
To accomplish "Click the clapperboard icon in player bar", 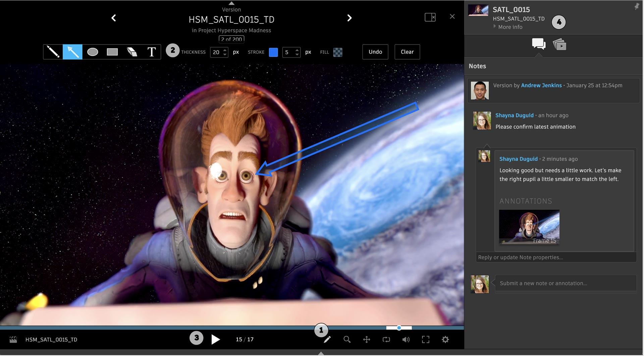I will [x=13, y=340].
